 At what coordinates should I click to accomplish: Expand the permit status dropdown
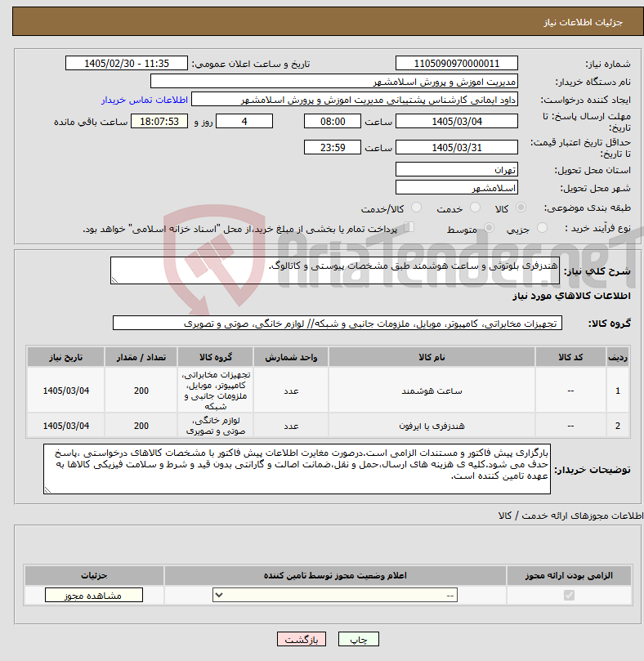pos(335,596)
